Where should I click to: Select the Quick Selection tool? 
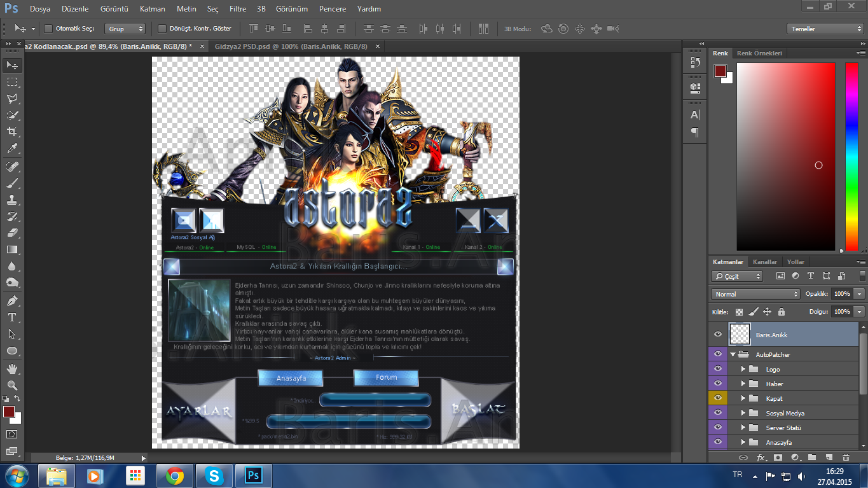(x=12, y=115)
